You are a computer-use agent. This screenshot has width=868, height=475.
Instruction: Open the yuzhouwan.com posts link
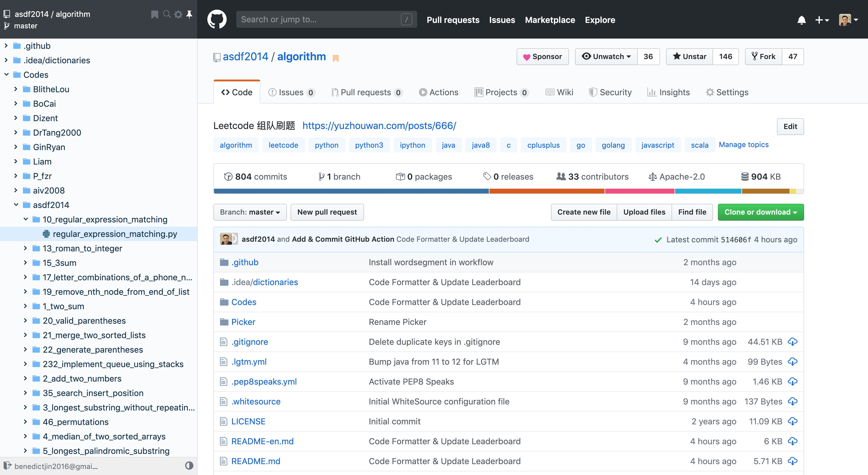click(379, 126)
